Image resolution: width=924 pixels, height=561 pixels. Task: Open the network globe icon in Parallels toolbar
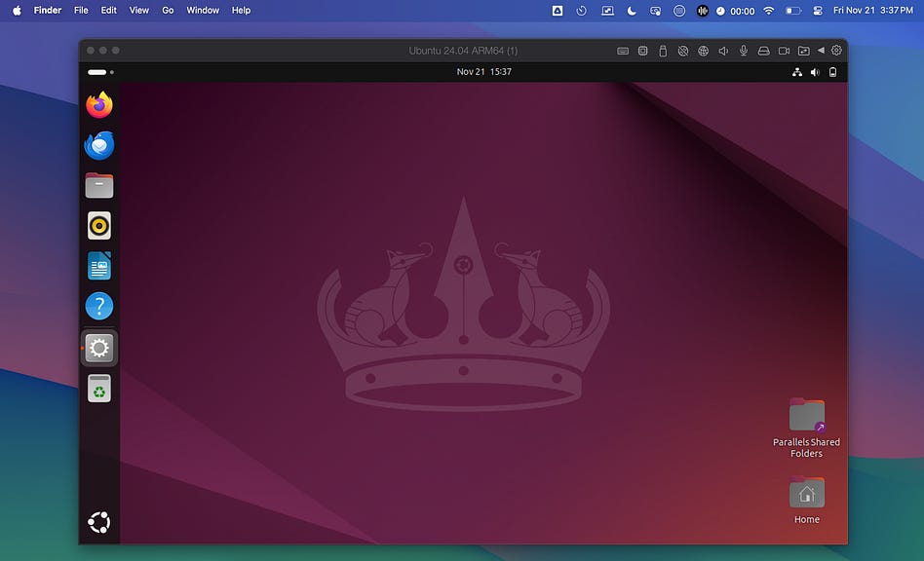point(703,51)
